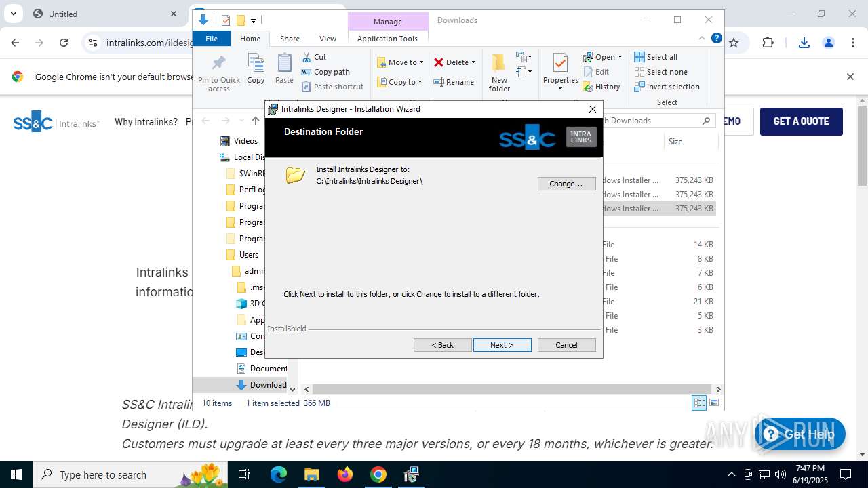
Task: Click Invert selection in ribbon
Action: tap(667, 87)
